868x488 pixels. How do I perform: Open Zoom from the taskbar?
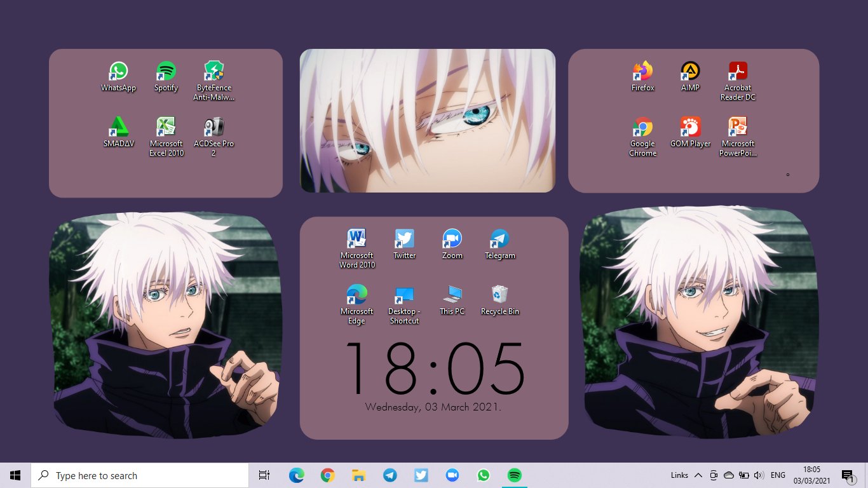pyautogui.click(x=452, y=475)
